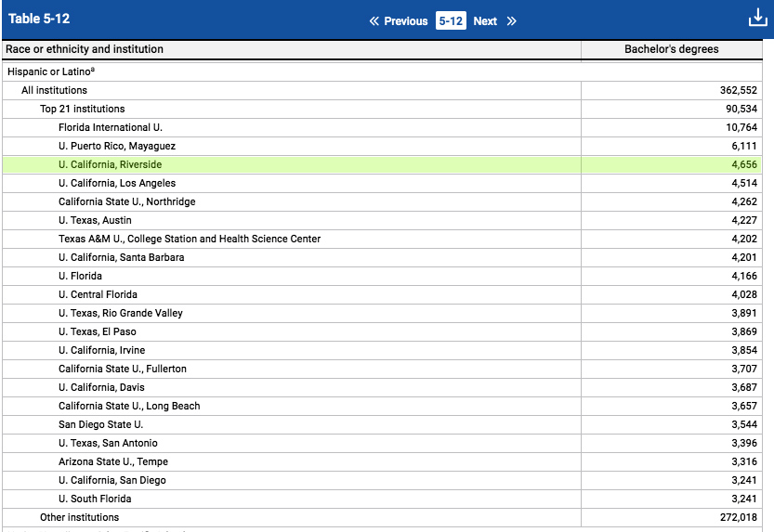Click the 4,656 value for Riverside
Viewport: 774px width, 532px height.
[x=744, y=164]
